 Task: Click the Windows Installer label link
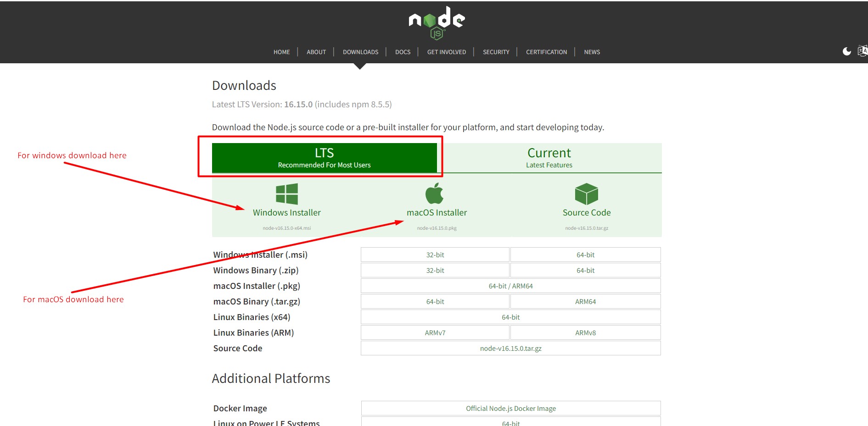point(287,213)
